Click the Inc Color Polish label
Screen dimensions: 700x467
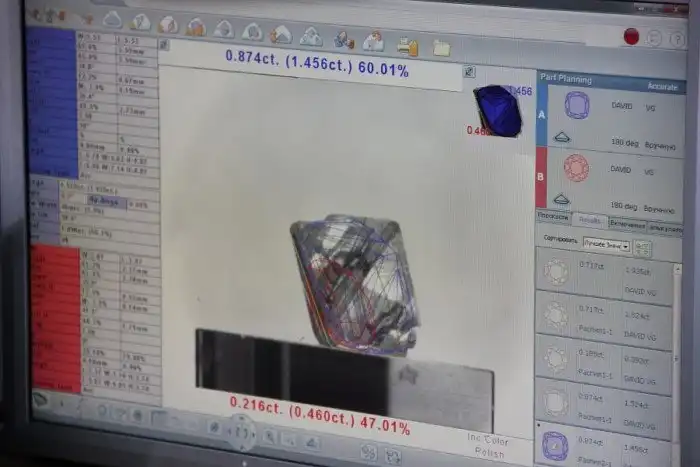click(x=488, y=444)
